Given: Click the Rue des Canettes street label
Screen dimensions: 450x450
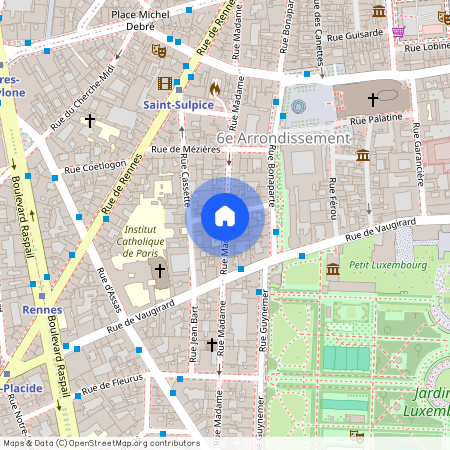Looking at the screenshot, I should (x=319, y=33).
